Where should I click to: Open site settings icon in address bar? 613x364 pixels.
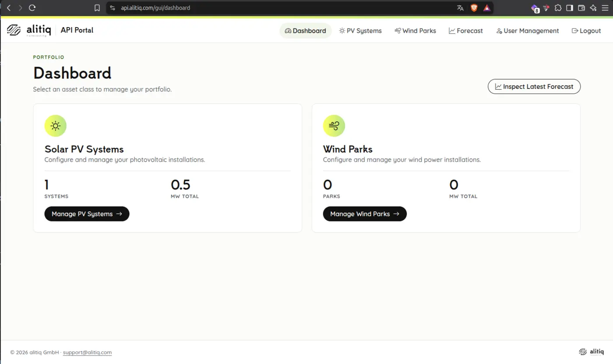tap(113, 8)
